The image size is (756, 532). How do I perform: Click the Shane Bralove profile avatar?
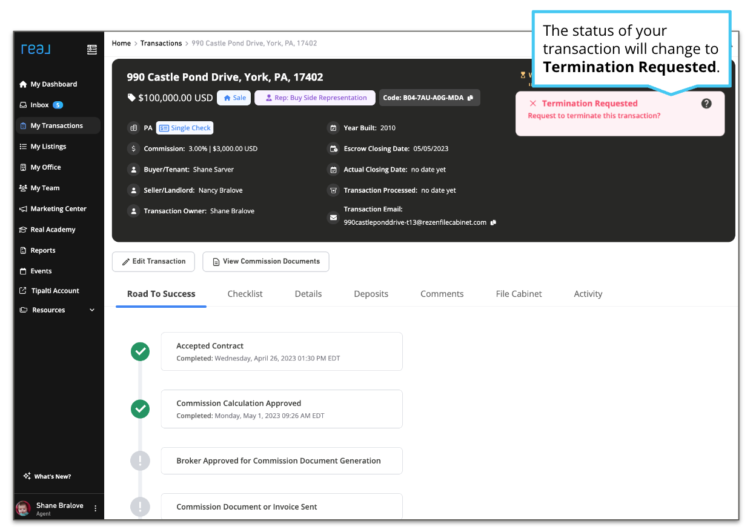click(x=24, y=509)
